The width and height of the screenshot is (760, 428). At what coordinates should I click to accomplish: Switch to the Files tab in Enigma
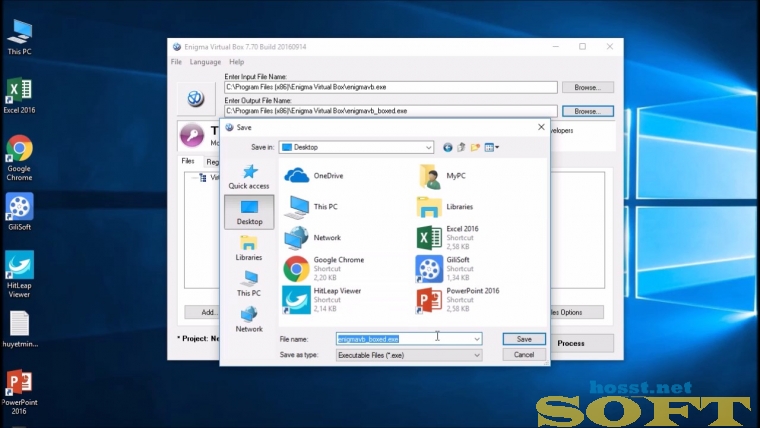pyautogui.click(x=188, y=161)
